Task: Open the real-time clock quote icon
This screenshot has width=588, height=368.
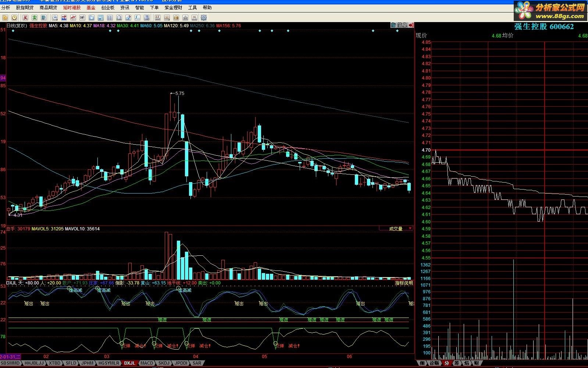Action: tap(55, 18)
